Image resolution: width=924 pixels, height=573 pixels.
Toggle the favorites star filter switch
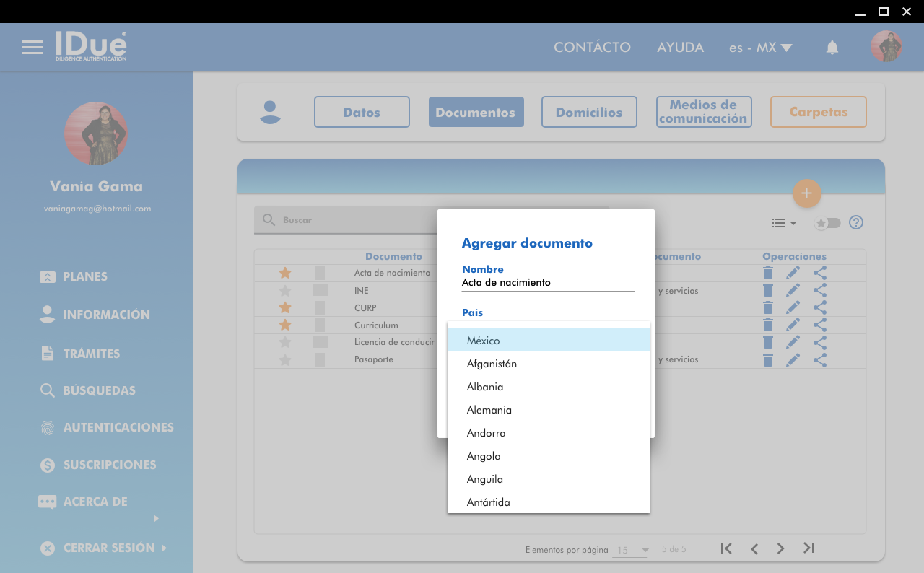coord(827,223)
